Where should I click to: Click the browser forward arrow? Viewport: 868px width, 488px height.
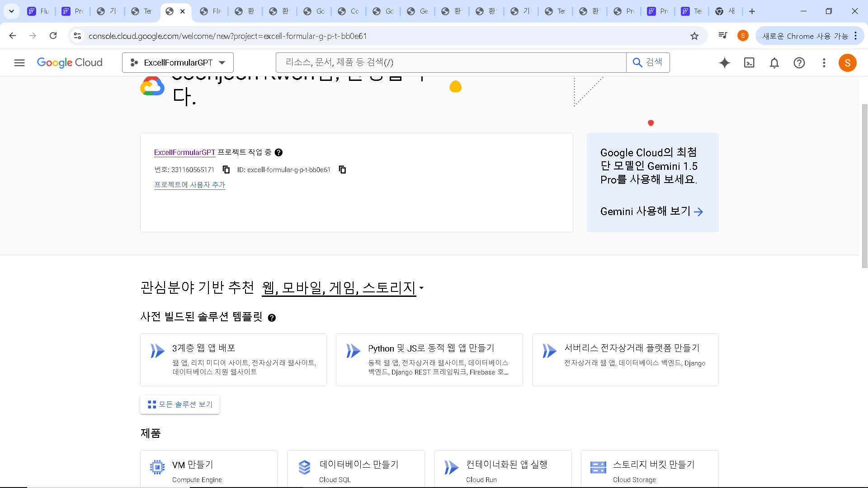[33, 36]
